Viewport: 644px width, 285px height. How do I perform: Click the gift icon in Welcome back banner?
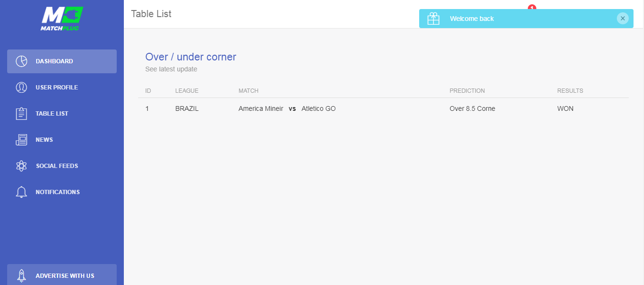click(433, 19)
